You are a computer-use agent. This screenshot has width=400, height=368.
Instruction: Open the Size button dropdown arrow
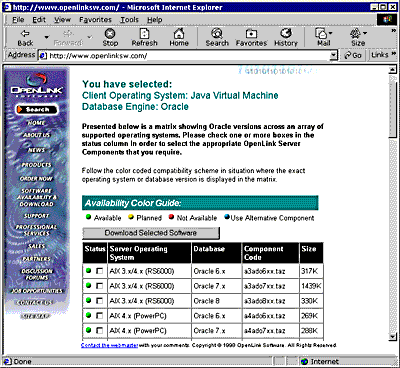pyautogui.click(x=365, y=33)
